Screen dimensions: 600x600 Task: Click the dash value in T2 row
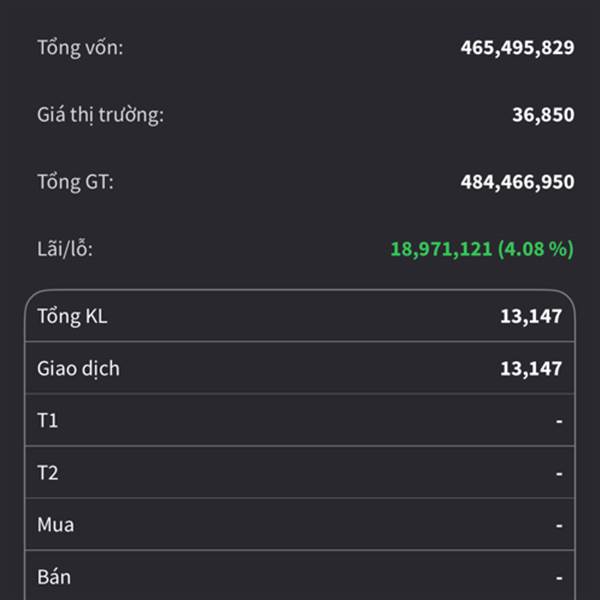559,473
